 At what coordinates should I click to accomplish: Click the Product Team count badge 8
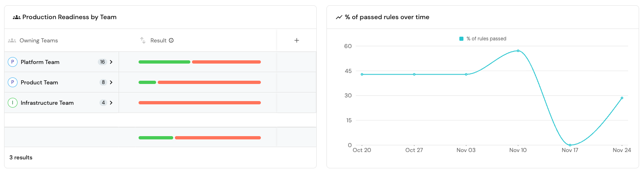pos(103,82)
